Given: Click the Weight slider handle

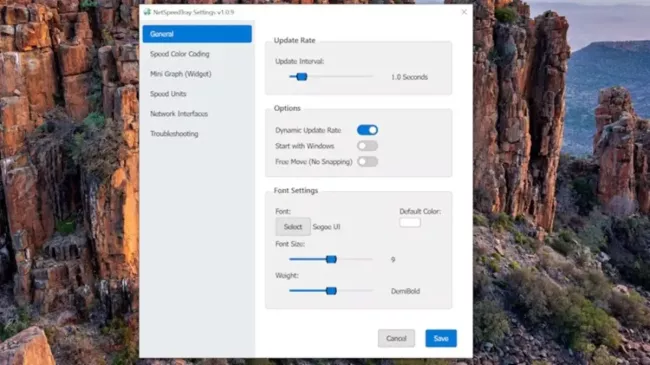Looking at the screenshot, I should coord(331,291).
